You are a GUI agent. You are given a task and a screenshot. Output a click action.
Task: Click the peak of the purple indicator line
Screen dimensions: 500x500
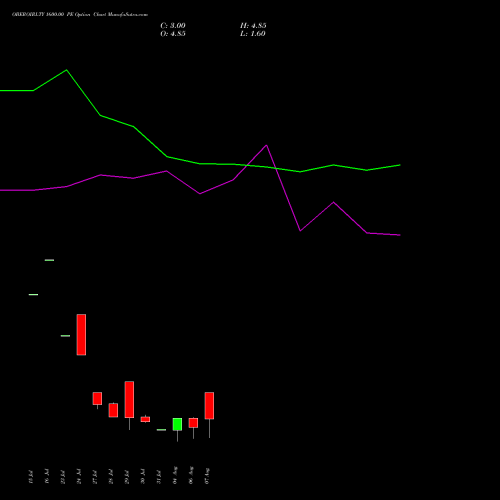point(266,145)
